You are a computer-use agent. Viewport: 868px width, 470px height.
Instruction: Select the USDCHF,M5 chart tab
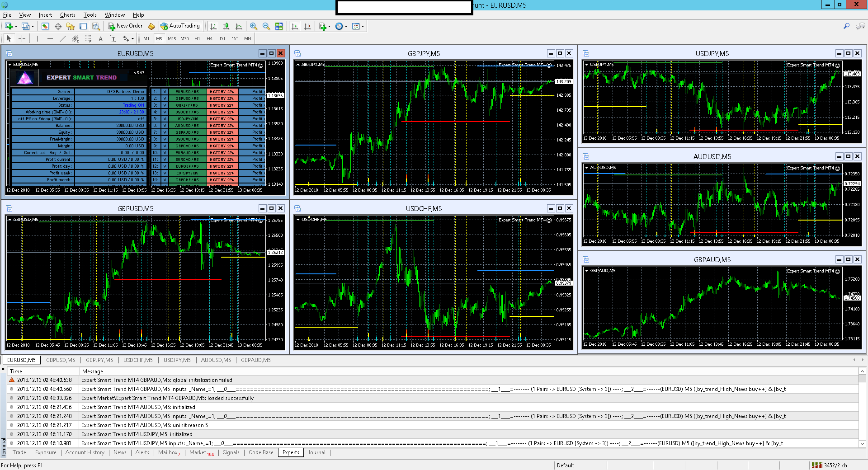tap(138, 360)
